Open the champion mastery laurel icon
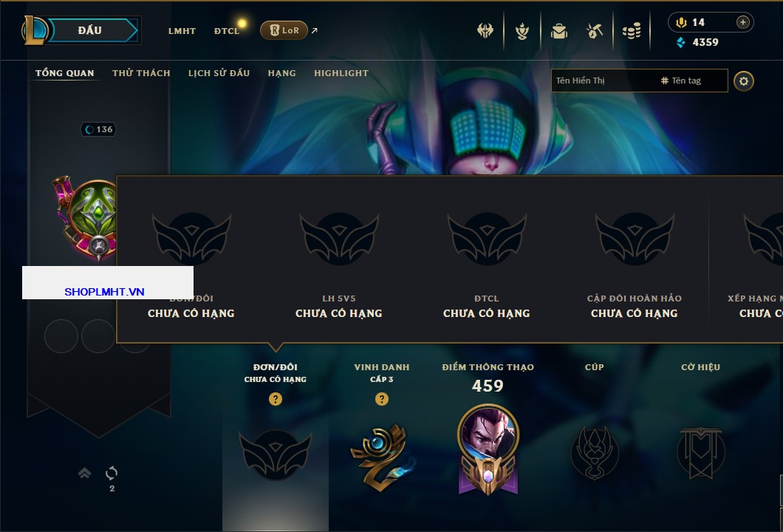The height and width of the screenshot is (532, 783). (x=522, y=31)
